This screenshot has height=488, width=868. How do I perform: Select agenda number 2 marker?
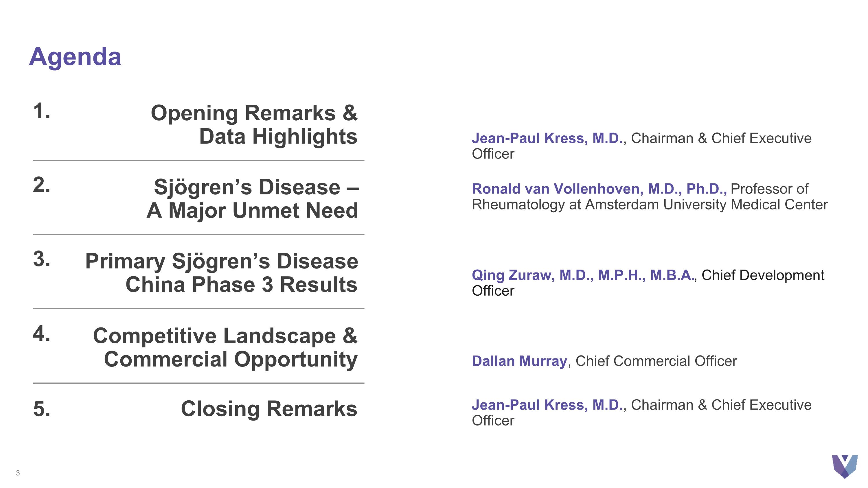coord(41,185)
